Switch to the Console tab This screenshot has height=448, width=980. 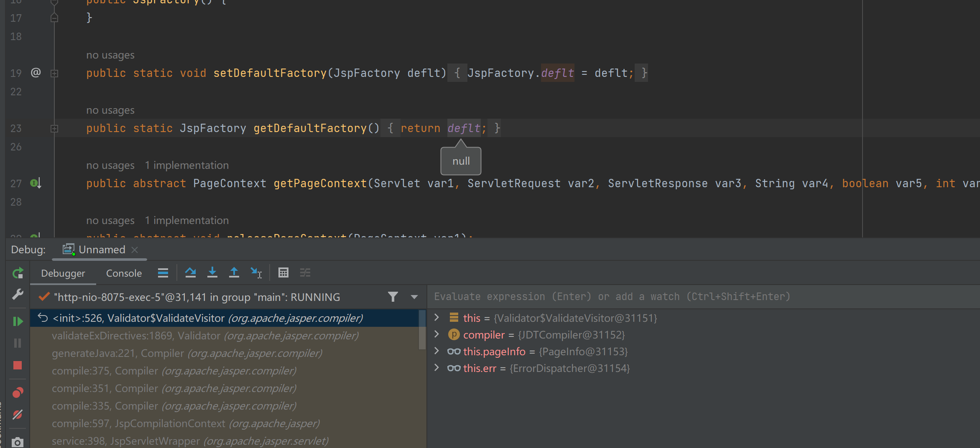pyautogui.click(x=124, y=273)
